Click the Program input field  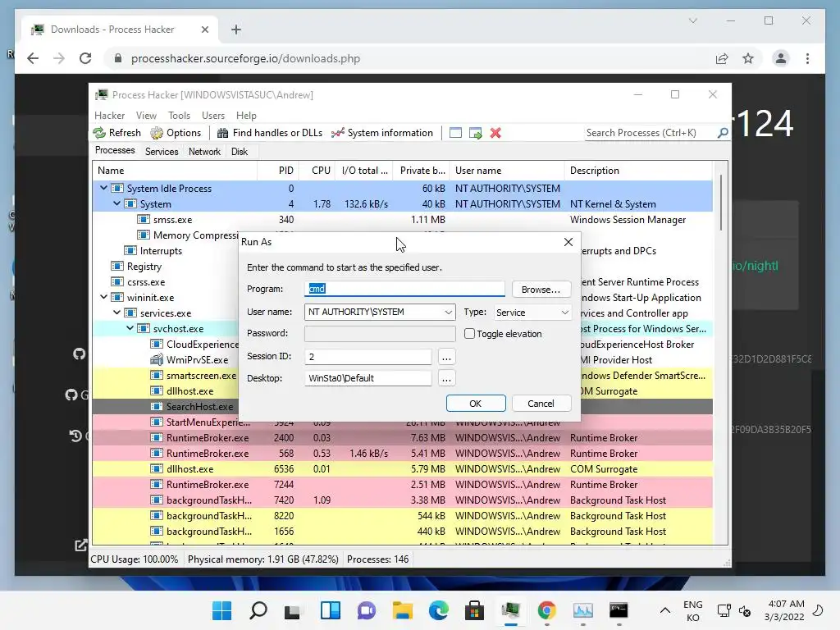click(404, 290)
